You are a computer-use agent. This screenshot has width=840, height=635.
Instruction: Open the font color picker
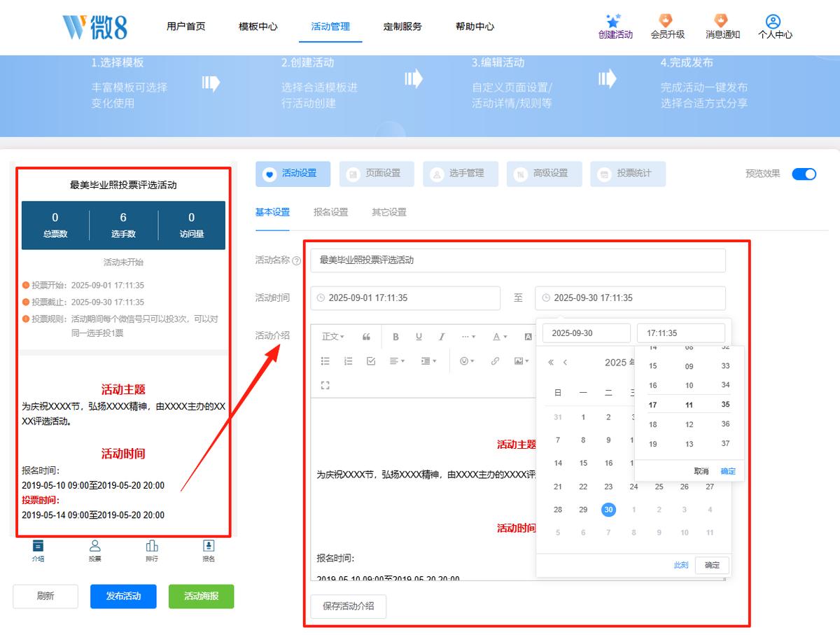[499, 337]
